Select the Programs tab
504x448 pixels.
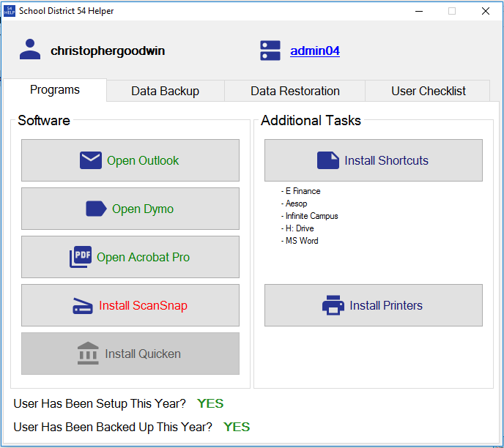click(55, 90)
